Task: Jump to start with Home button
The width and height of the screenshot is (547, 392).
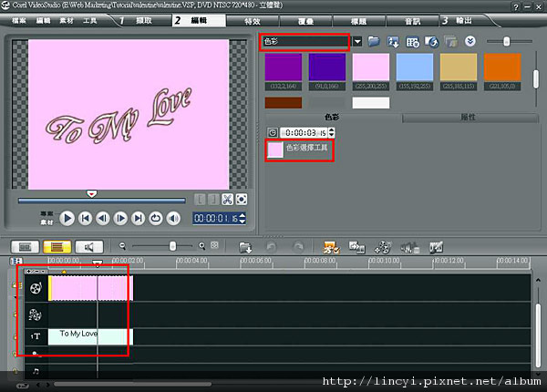Action: (x=85, y=219)
